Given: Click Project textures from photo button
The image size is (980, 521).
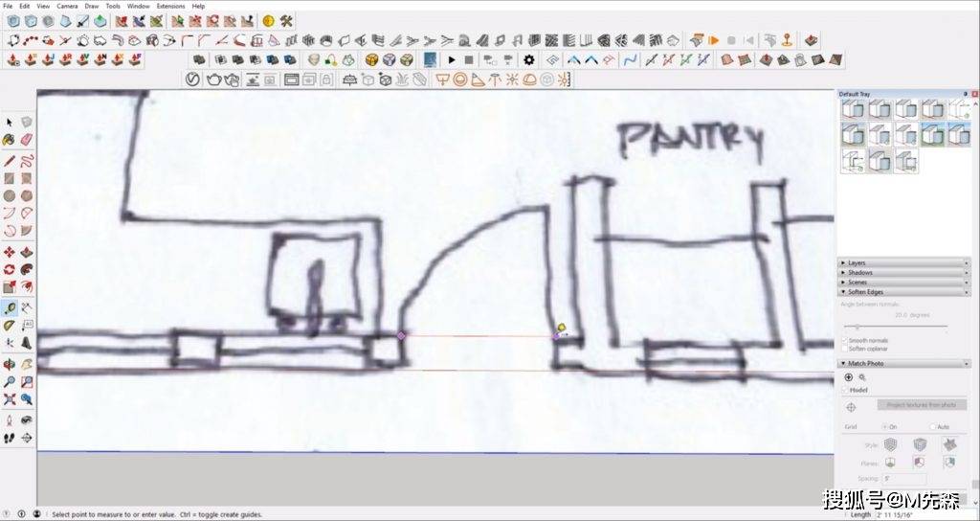Looking at the screenshot, I should click(x=922, y=405).
